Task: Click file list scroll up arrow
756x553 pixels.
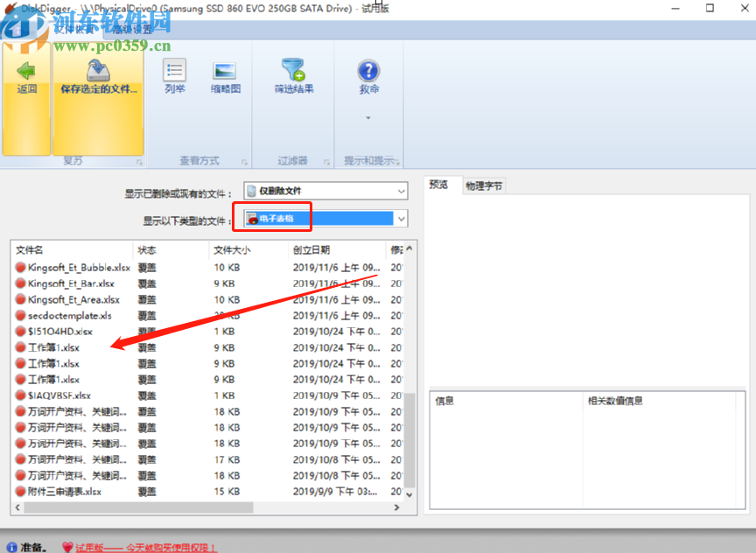Action: (x=409, y=248)
